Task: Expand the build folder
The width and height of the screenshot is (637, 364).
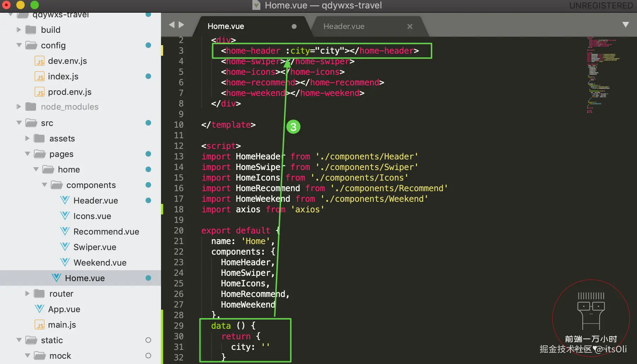Action: pos(19,30)
